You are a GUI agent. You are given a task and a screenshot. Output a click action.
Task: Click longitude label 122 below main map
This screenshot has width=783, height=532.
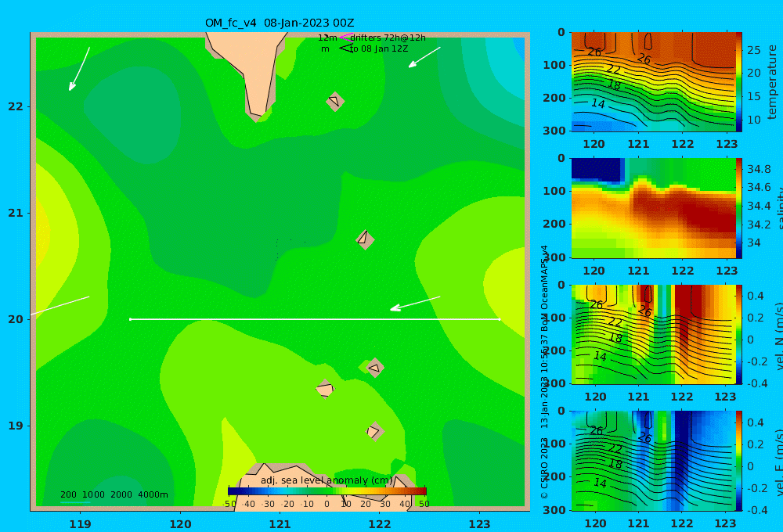[x=380, y=524]
